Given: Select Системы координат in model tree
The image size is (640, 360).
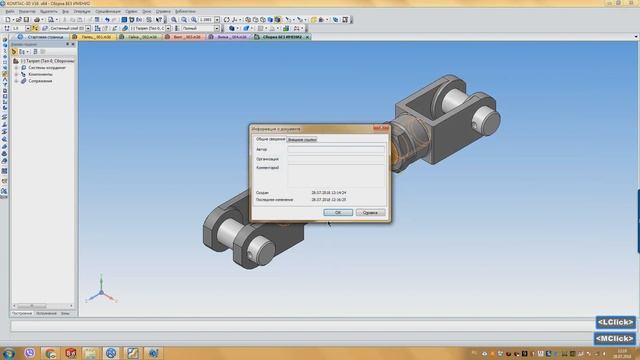Looking at the screenshot, I should point(47,68).
